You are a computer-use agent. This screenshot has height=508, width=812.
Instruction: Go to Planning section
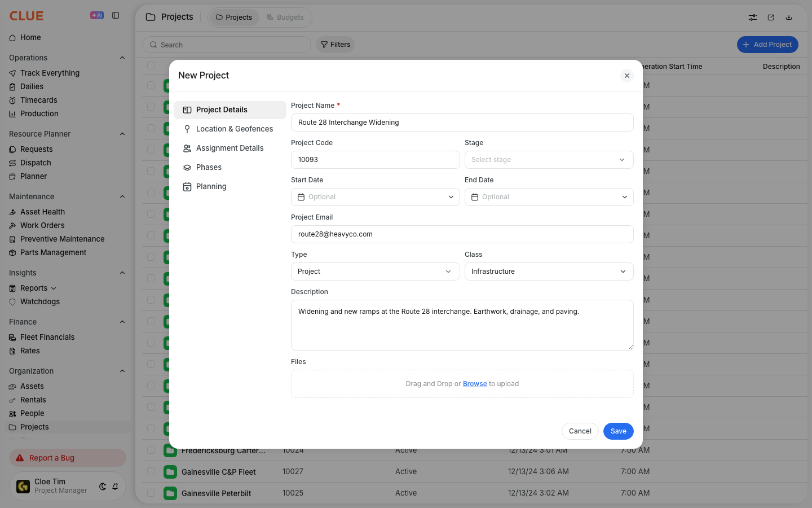click(230, 187)
